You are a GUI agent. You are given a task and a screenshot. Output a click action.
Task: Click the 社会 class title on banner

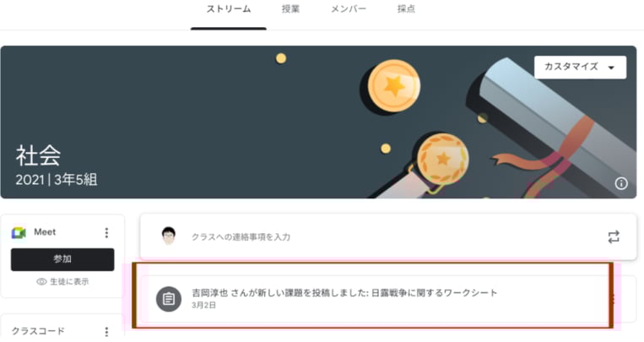click(x=38, y=155)
